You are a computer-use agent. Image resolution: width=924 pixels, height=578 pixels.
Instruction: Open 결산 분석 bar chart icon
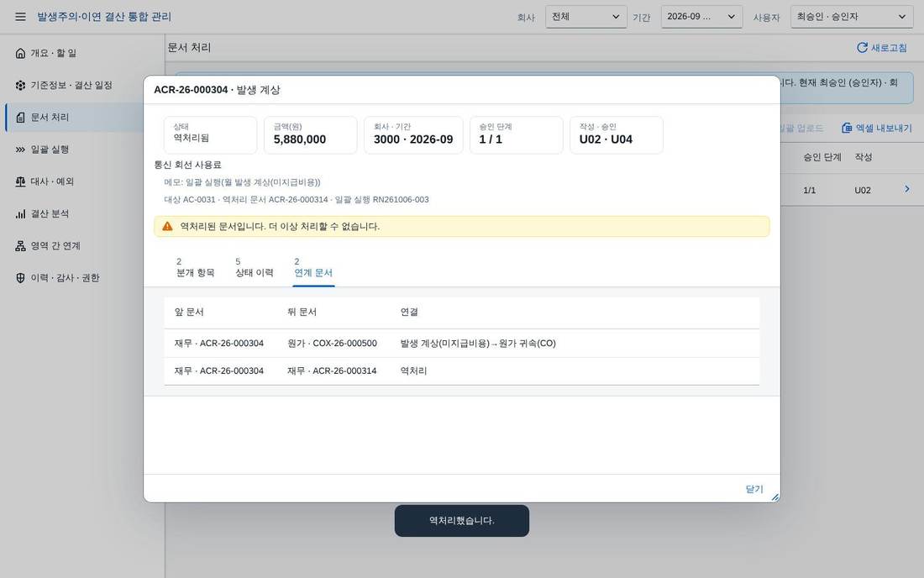pyautogui.click(x=21, y=214)
